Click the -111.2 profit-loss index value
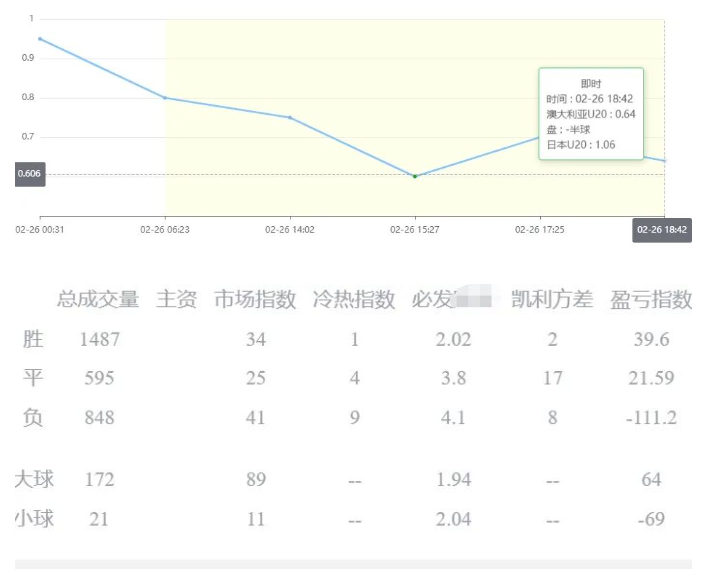This screenshot has height=569, width=708. pos(651,418)
